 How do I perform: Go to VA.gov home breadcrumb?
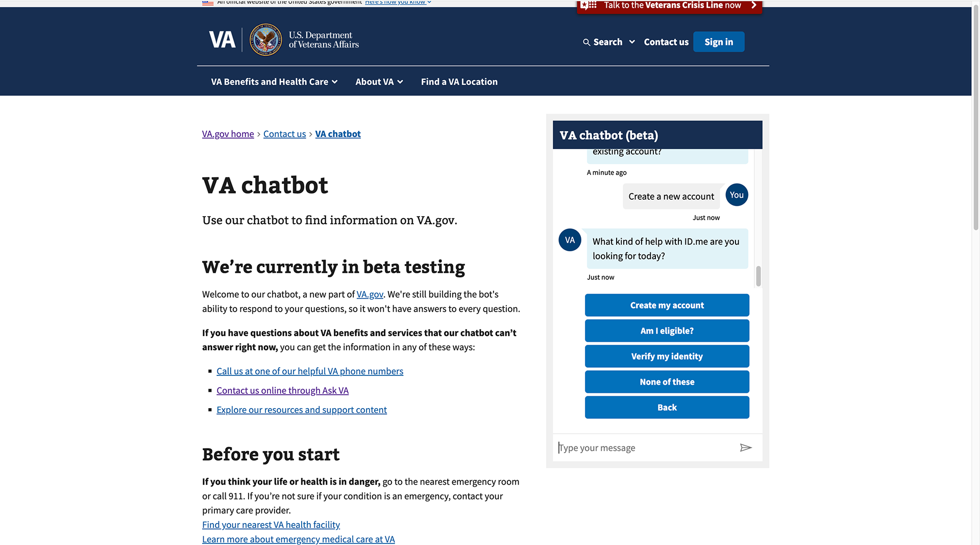228,134
